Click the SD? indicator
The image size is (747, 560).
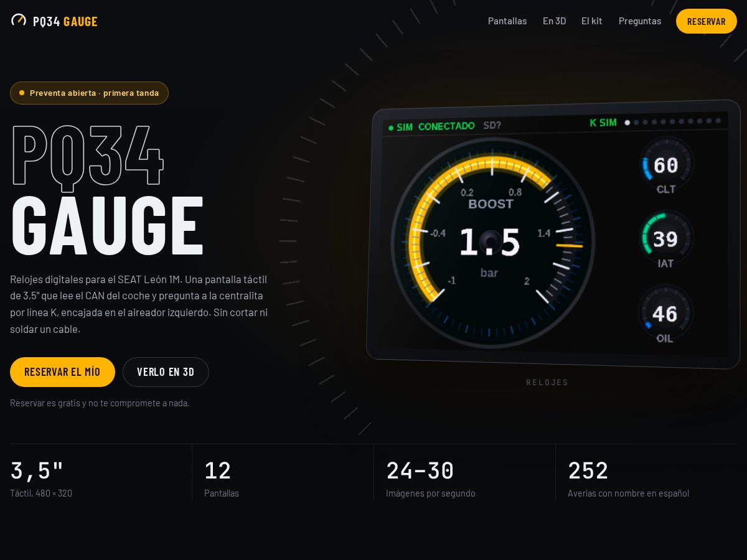pos(492,125)
